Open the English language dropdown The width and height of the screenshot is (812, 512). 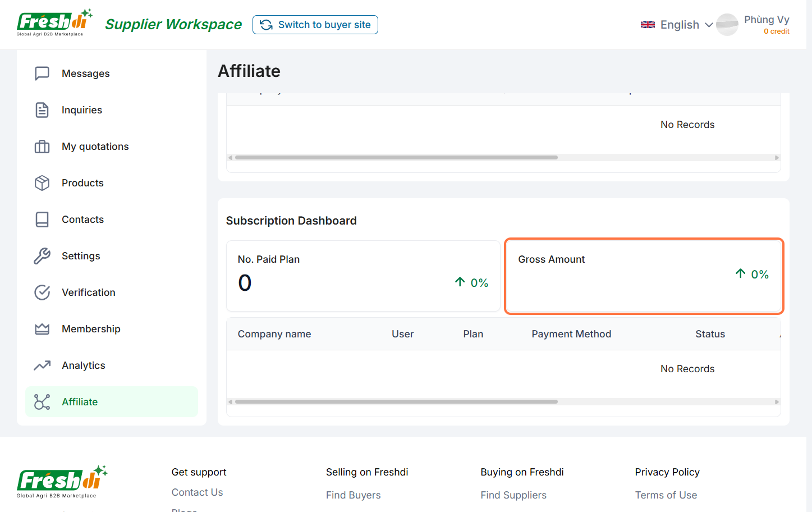click(x=676, y=25)
